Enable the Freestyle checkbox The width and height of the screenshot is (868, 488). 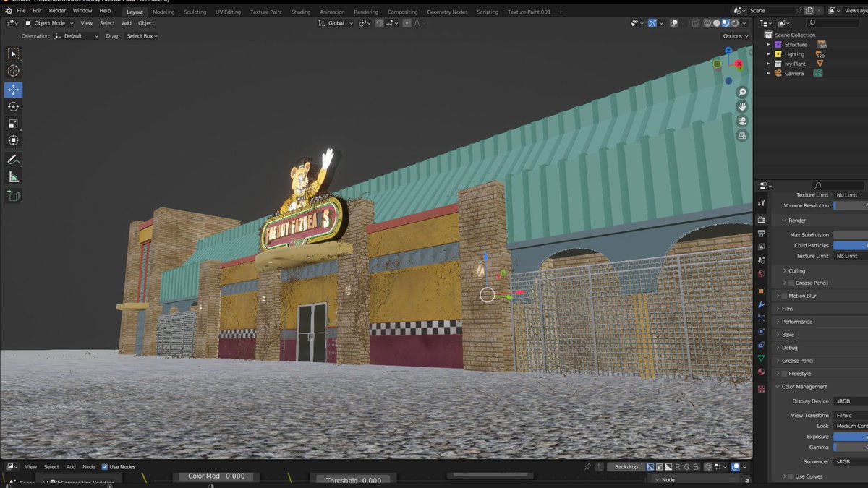click(784, 374)
